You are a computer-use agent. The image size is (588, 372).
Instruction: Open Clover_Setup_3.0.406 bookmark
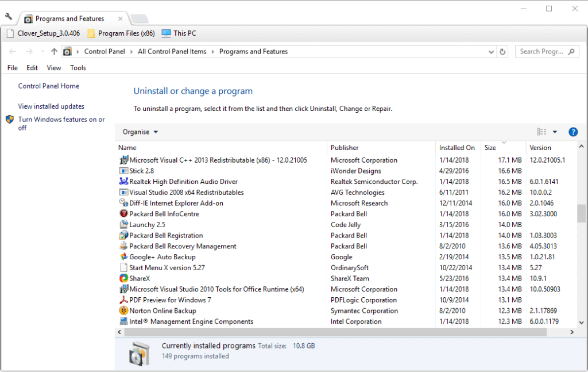[x=44, y=33]
